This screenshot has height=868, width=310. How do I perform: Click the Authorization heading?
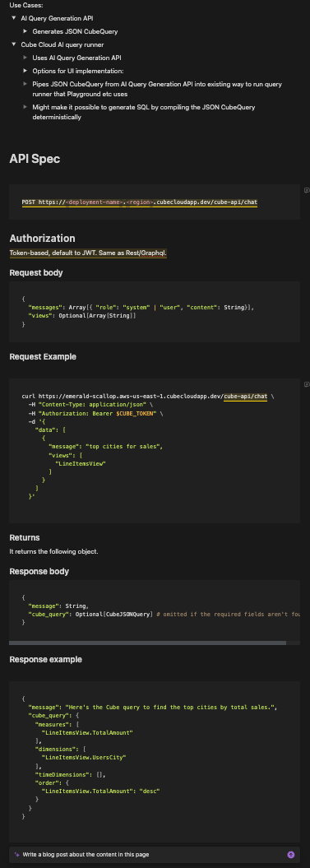click(x=42, y=239)
